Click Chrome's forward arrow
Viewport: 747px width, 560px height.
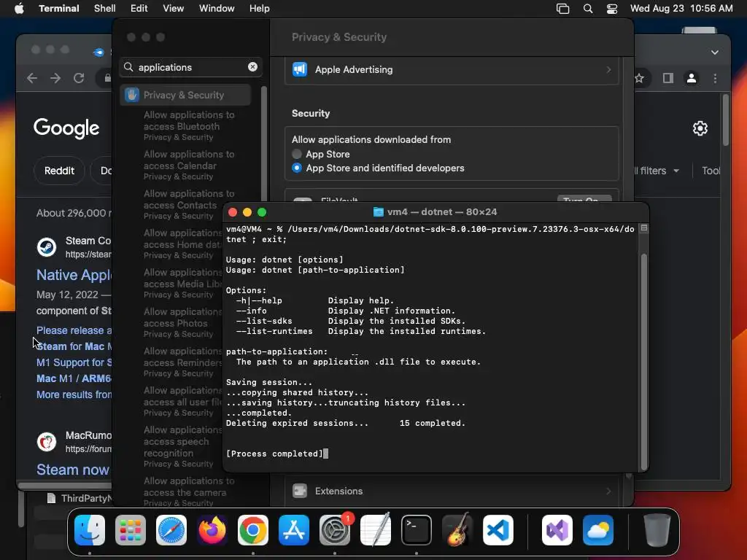55,77
